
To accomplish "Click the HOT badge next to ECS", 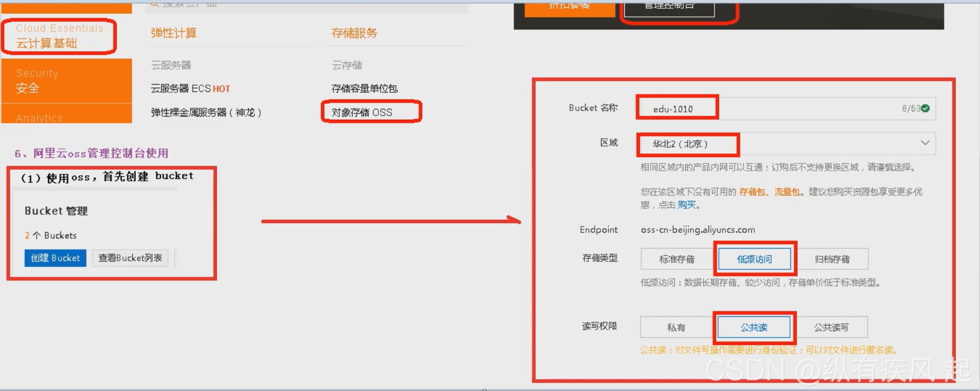I will (222, 89).
